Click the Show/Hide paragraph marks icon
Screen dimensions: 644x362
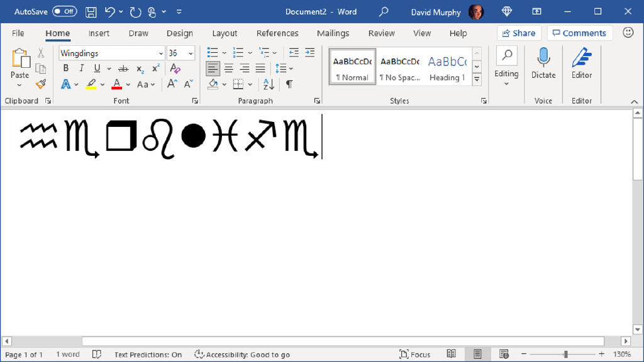pos(289,84)
